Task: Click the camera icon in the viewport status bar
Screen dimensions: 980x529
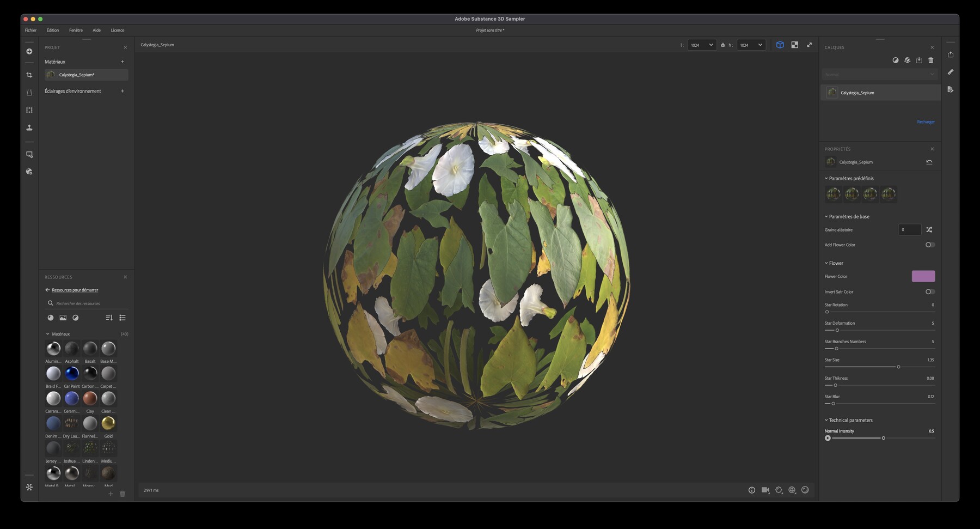Action: point(765,490)
